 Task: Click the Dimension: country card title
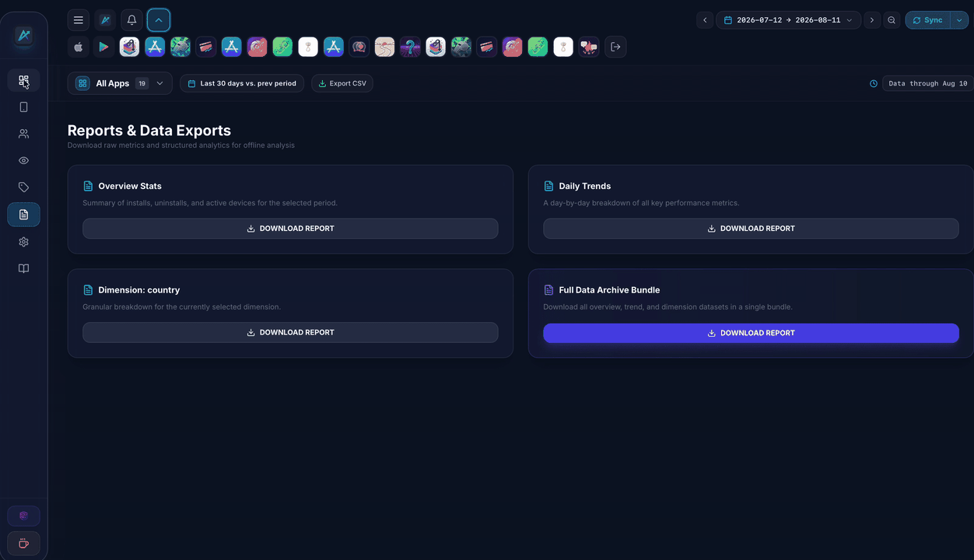coord(139,290)
